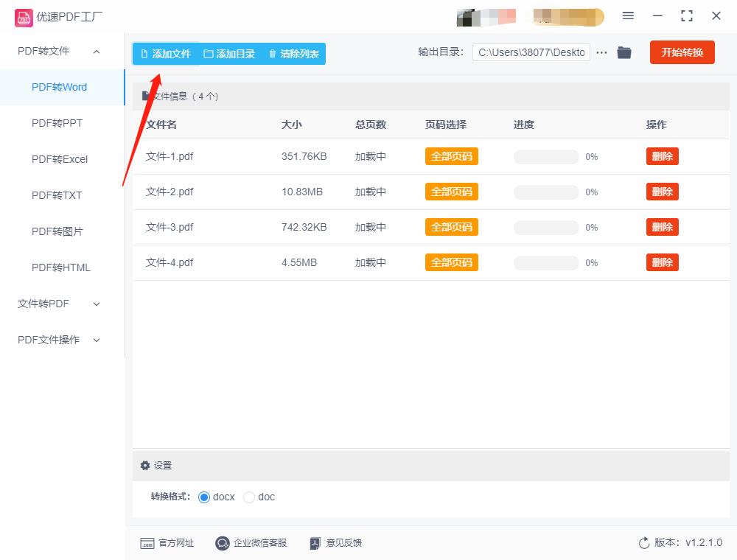
Task: Delete 文件-2.pdf from the list
Action: [662, 192]
